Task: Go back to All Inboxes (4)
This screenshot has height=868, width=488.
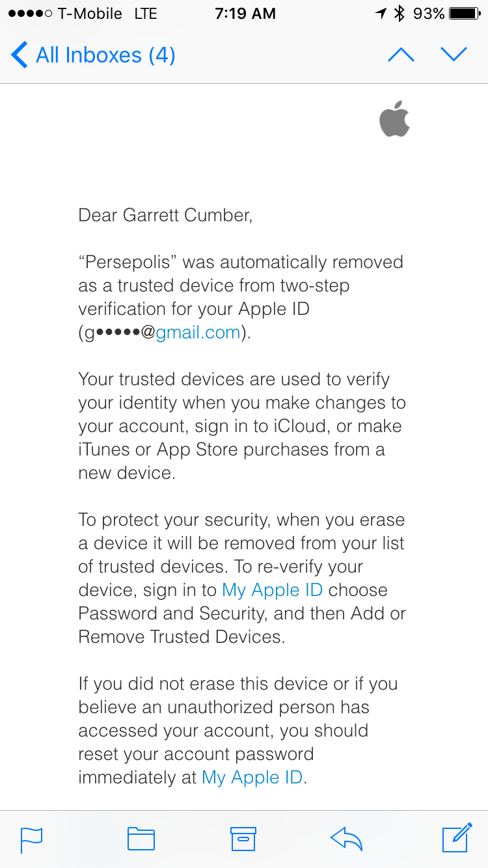Action: pyautogui.click(x=93, y=55)
